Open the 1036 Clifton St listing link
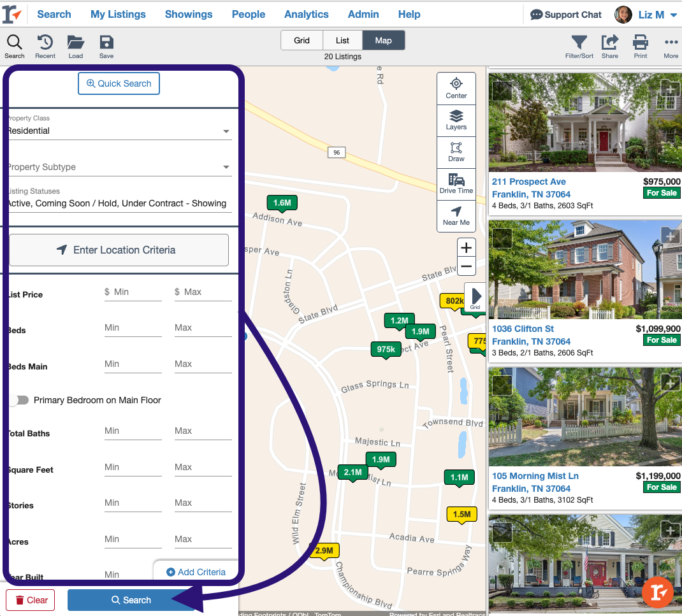The image size is (682, 616). coord(523,329)
